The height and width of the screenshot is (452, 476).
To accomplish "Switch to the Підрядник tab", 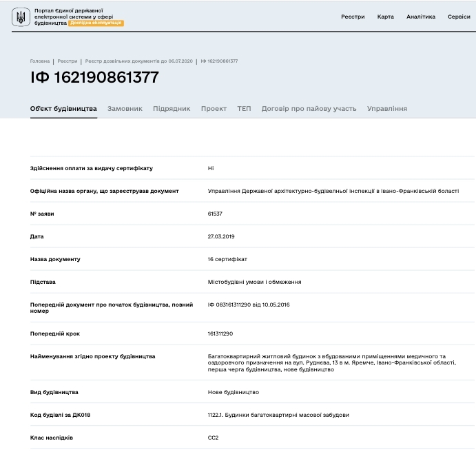I will (172, 109).
